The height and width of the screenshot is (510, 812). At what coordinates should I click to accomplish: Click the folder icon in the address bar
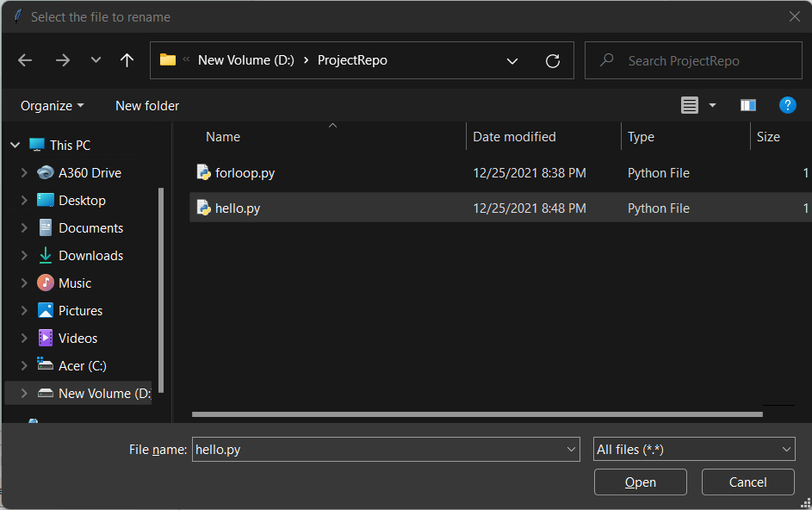[167, 59]
